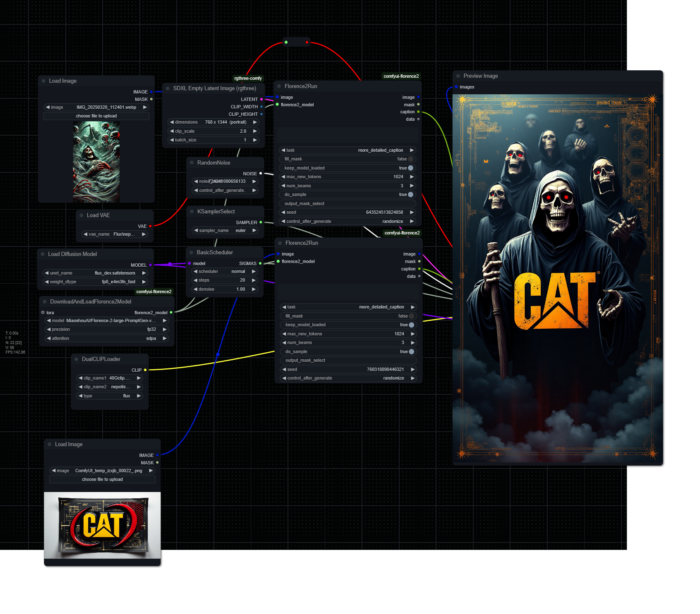Click the CAT logo thumbnail in Load Image

click(102, 526)
